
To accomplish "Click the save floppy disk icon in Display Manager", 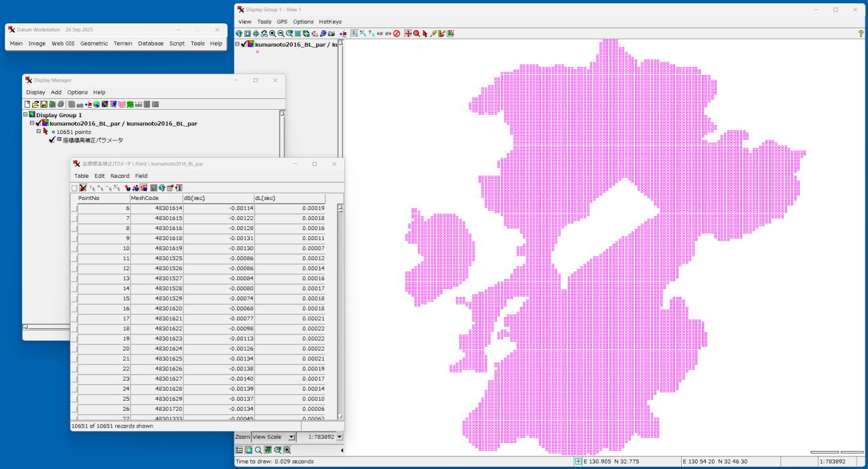I will (44, 104).
